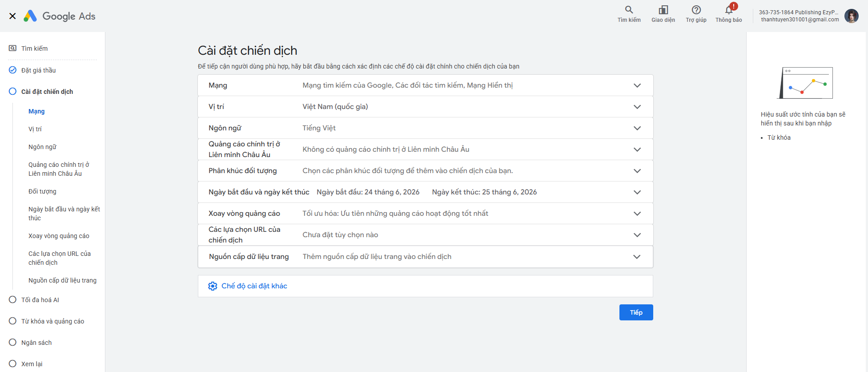Click the Cài đặt chiến dịch page heading

tap(247, 51)
